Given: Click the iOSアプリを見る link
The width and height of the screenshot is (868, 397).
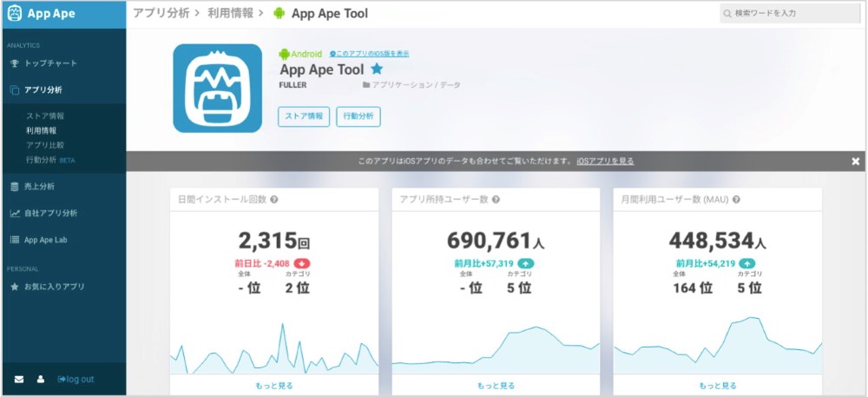Looking at the screenshot, I should (x=606, y=161).
